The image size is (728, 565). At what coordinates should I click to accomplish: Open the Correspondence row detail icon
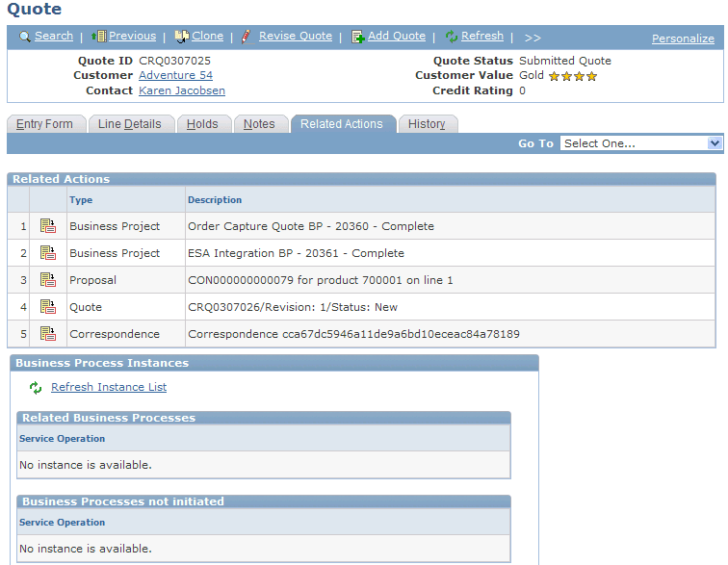click(48, 334)
